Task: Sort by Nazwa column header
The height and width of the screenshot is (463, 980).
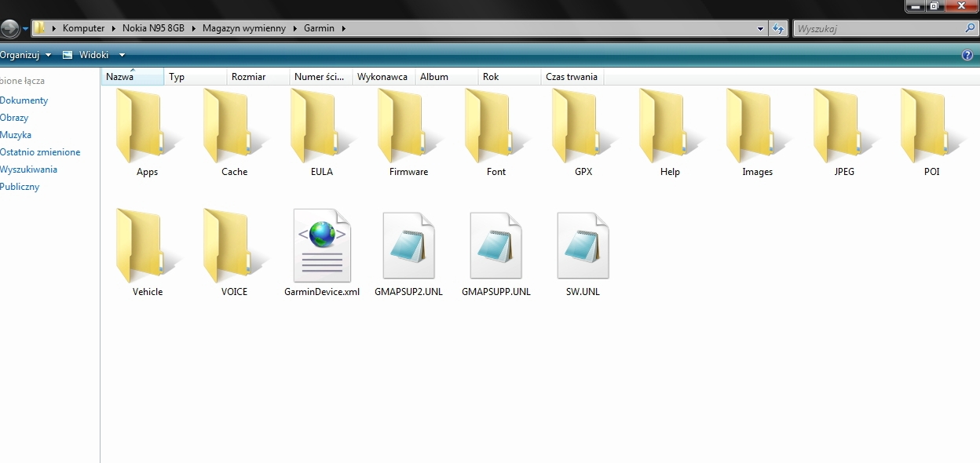Action: pyautogui.click(x=133, y=77)
